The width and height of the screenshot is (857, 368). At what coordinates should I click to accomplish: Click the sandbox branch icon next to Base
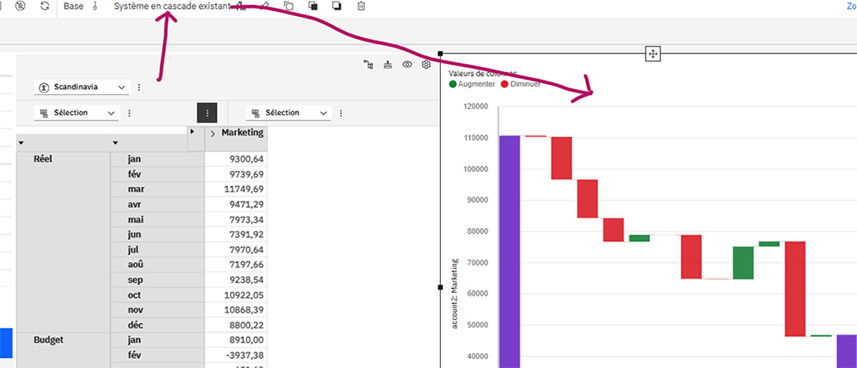(x=95, y=7)
